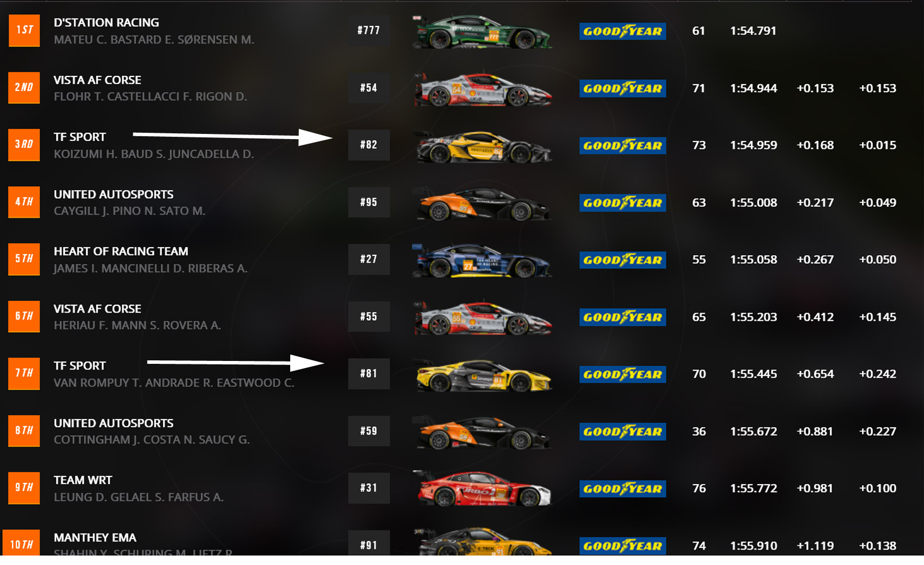Click the Goodyear logo in #55 Vista AF Corse row
This screenshot has width=924, height=565.
tap(622, 317)
